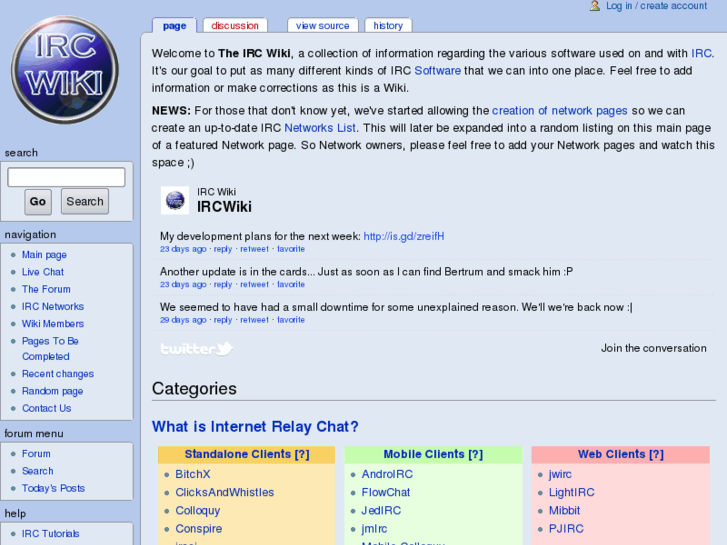
Task: Open Search link in forum menu
Action: (x=38, y=471)
